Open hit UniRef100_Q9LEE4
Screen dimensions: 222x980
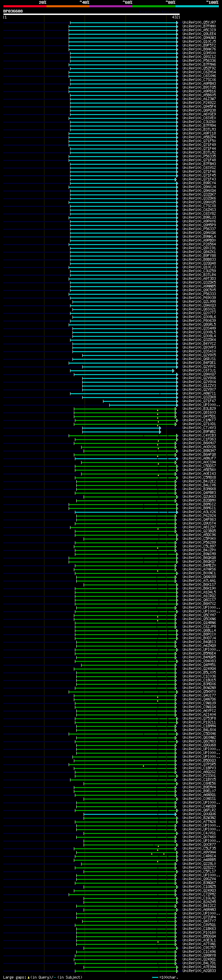tap(199, 34)
